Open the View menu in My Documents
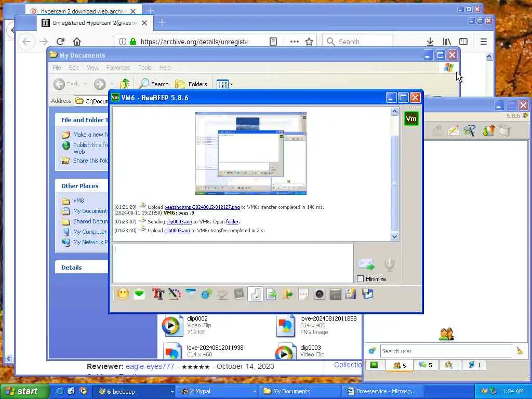 [x=92, y=68]
